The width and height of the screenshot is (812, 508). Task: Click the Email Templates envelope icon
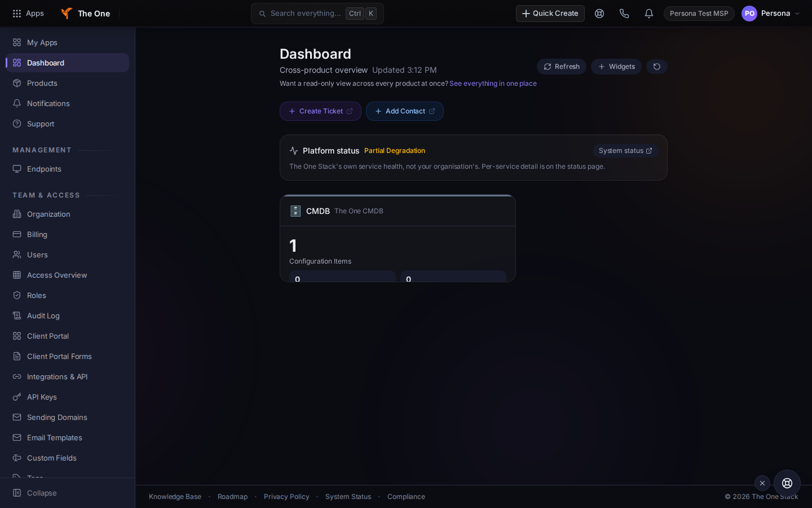pyautogui.click(x=17, y=437)
